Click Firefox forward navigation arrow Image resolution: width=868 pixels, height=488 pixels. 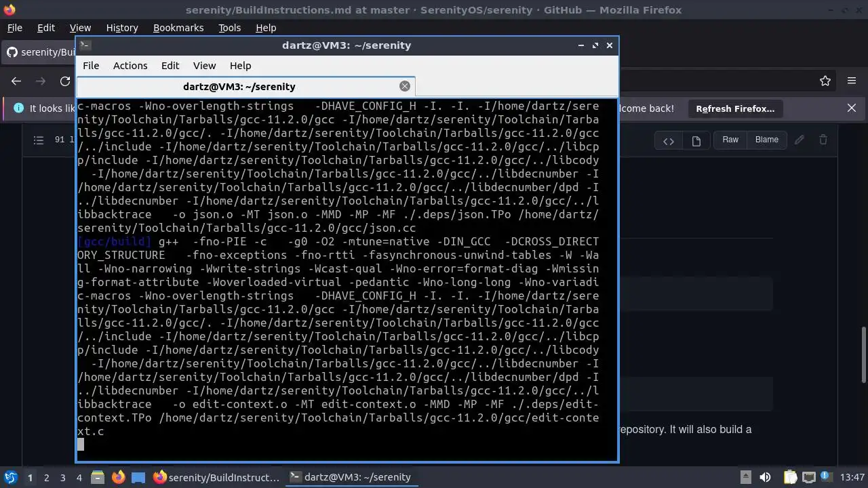[41, 81]
